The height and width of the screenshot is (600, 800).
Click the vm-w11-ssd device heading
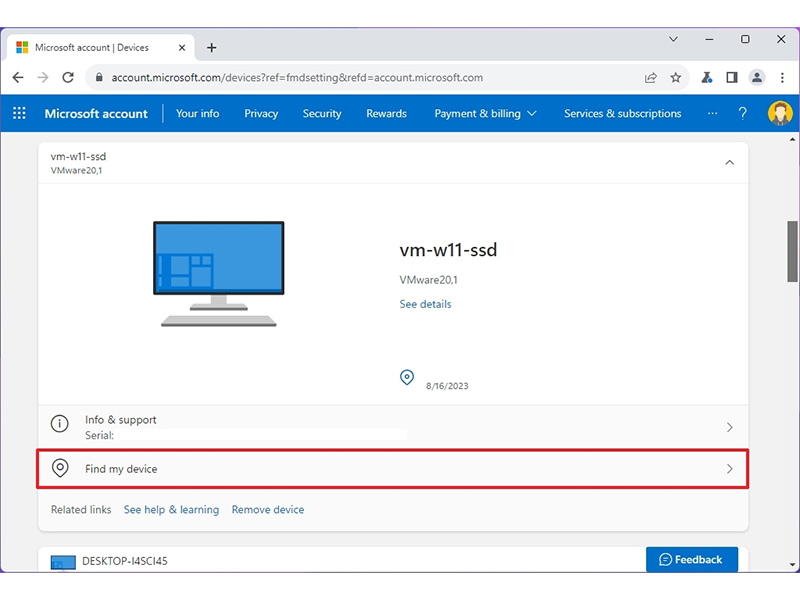[x=448, y=250]
